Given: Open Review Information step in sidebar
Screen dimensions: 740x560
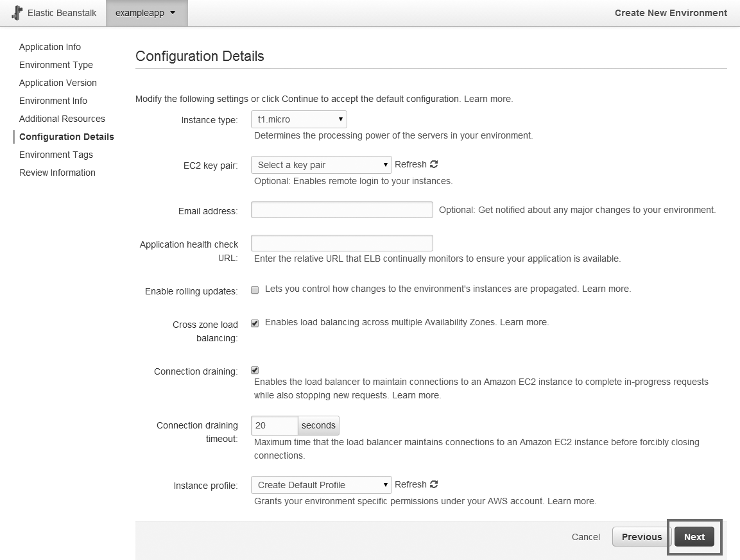Looking at the screenshot, I should pos(57,173).
